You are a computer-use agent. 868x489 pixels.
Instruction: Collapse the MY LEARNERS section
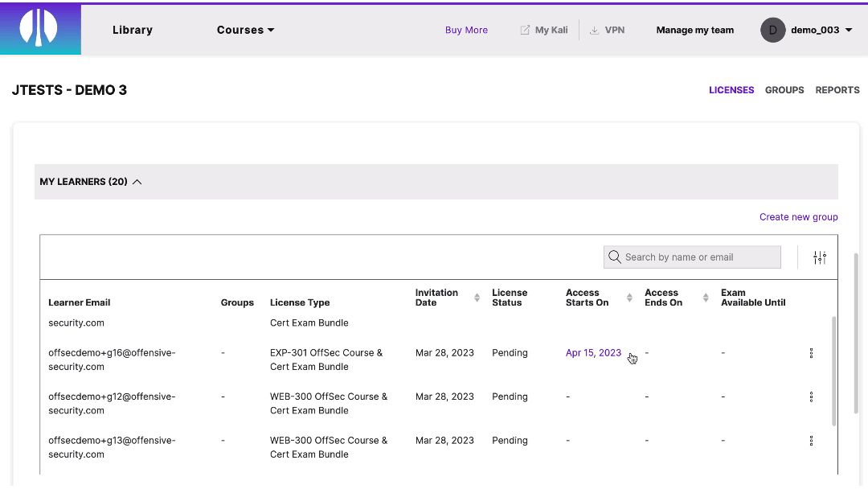coord(137,182)
